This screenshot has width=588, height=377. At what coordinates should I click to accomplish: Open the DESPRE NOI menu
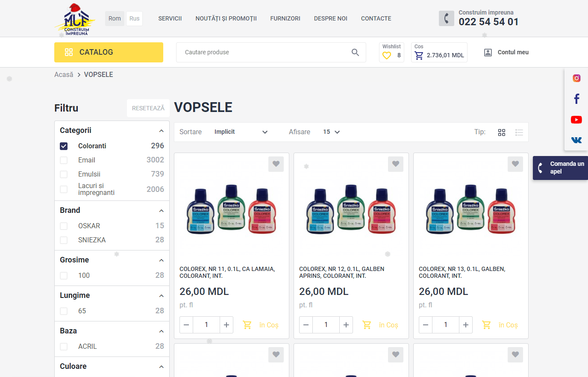tap(330, 18)
